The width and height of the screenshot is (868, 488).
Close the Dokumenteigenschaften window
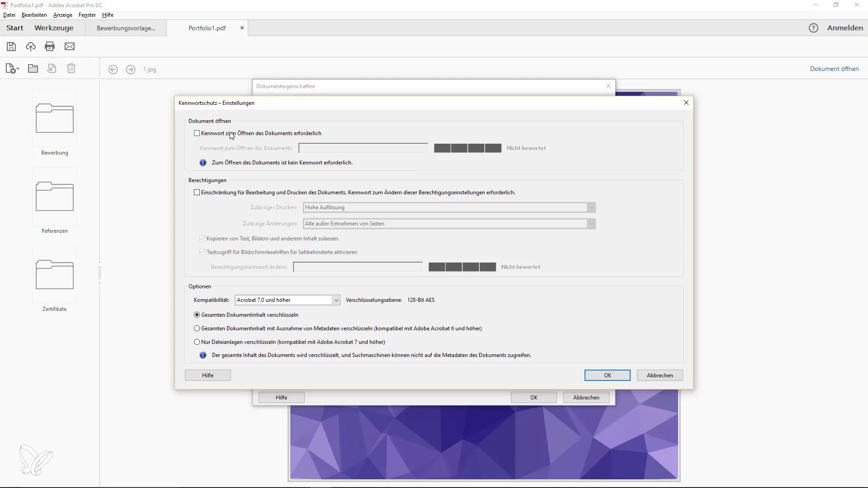point(609,86)
